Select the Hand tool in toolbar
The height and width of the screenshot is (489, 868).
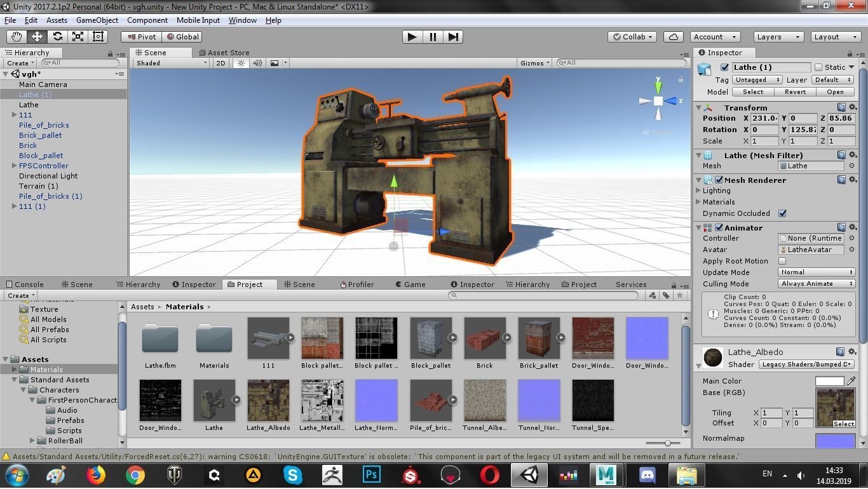point(17,37)
